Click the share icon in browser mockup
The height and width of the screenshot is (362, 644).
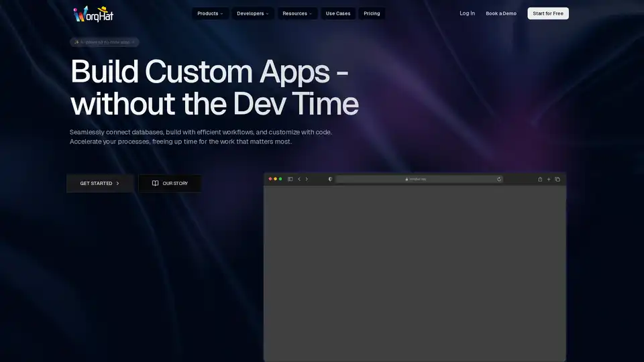point(540,179)
